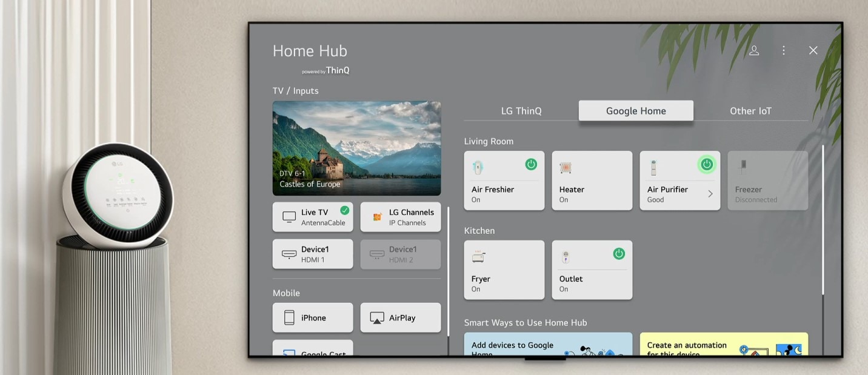Click the left inputs panel scrollbar
868x375 pixels.
point(448,271)
